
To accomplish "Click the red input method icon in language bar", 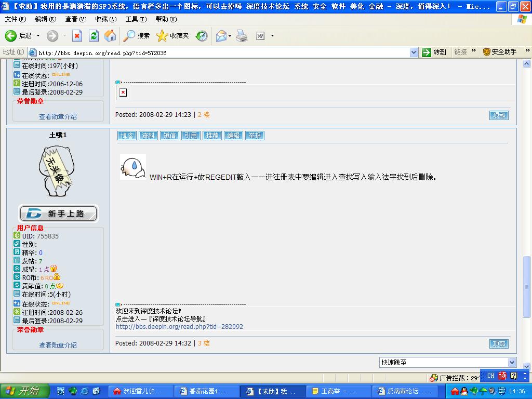I will (502, 376).
